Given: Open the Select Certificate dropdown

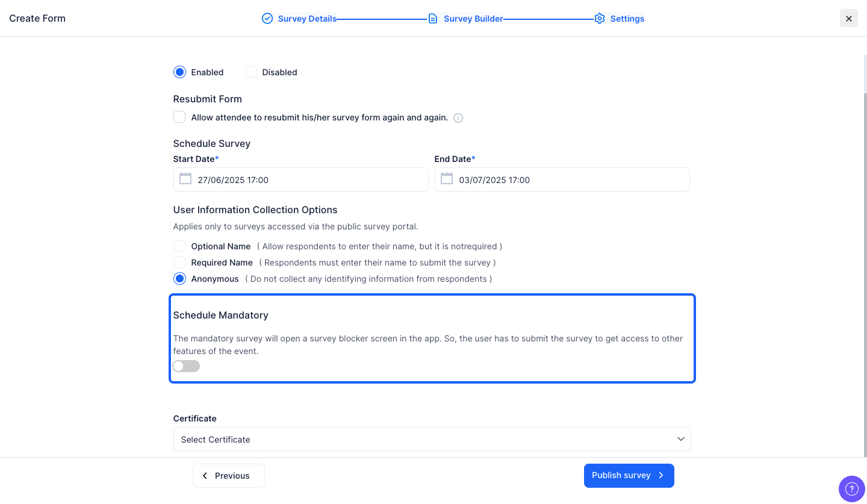Looking at the screenshot, I should [432, 440].
